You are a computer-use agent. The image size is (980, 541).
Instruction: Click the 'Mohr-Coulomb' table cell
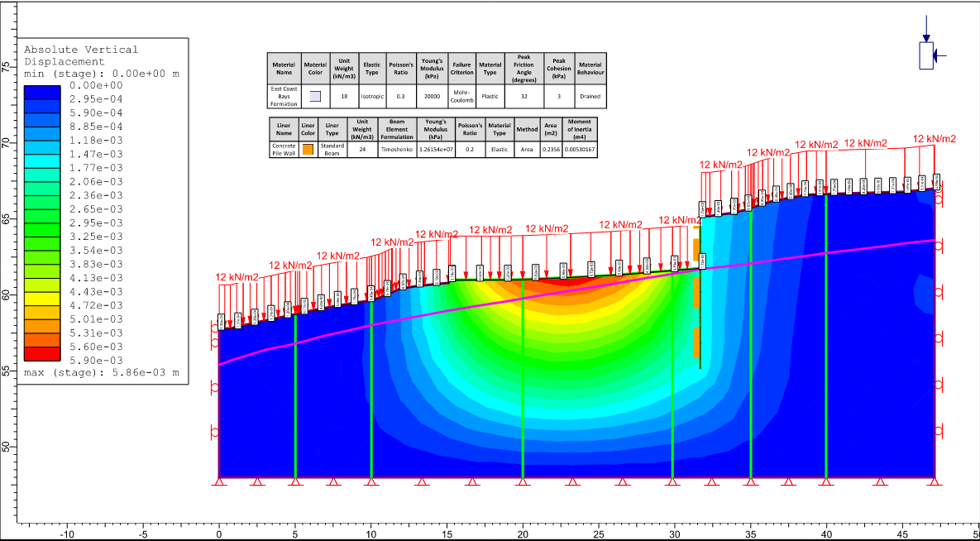pos(461,96)
